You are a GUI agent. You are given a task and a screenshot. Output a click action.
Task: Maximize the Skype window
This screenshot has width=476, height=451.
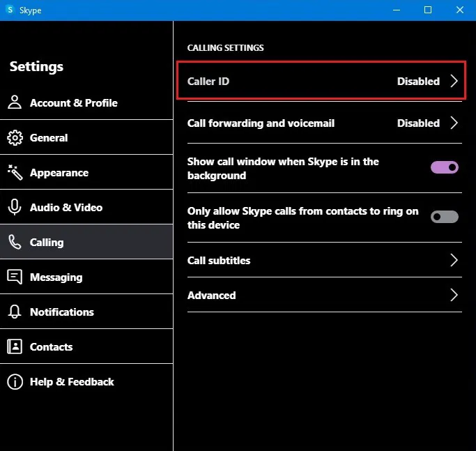tap(428, 10)
